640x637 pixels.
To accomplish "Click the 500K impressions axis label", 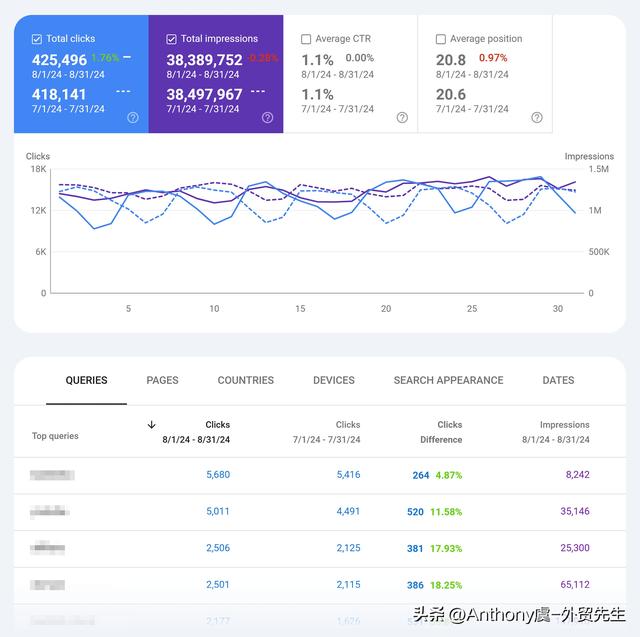I will pos(599,252).
